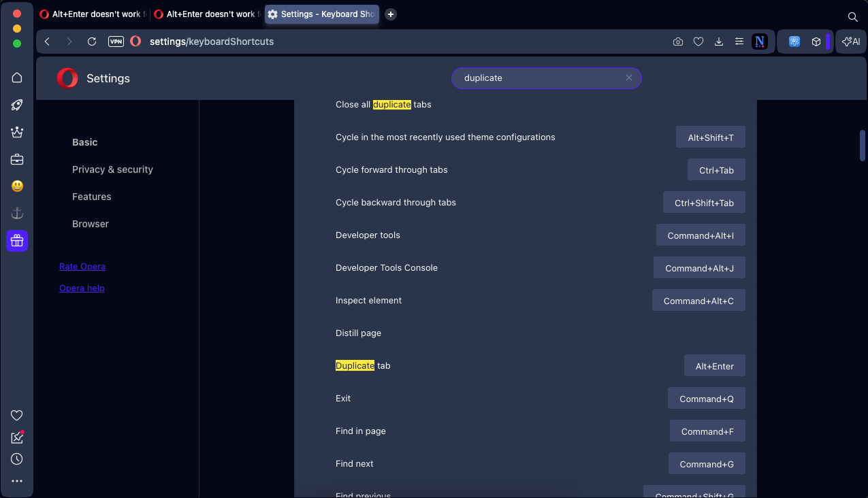The image size is (868, 498).
Task: Click the settings page vertical scrollbar
Action: click(x=863, y=146)
